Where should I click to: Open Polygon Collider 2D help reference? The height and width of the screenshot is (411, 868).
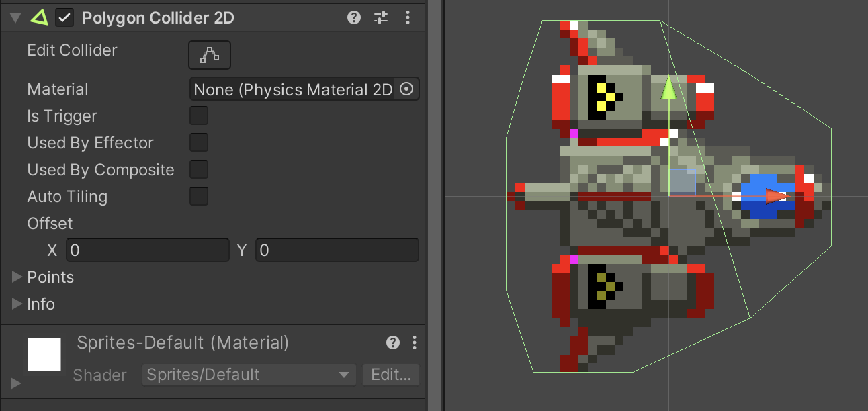[x=354, y=18]
